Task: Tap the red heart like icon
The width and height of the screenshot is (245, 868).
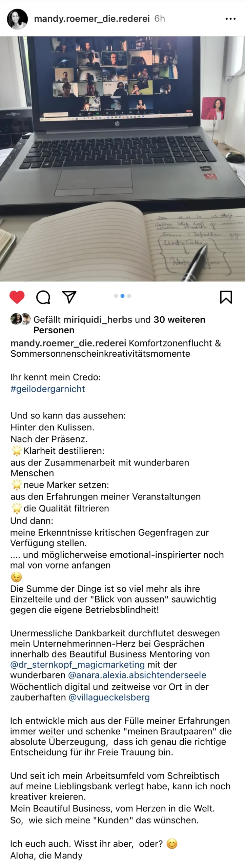Action: click(x=17, y=297)
